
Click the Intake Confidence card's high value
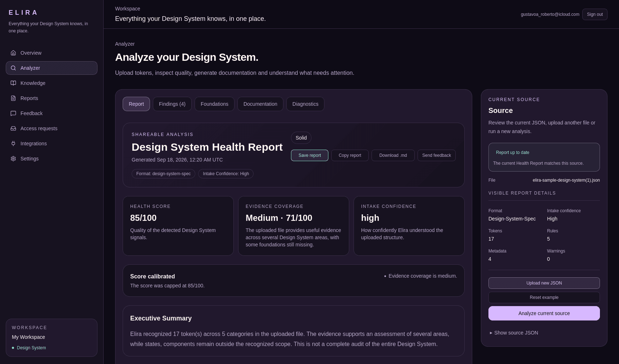click(x=370, y=218)
